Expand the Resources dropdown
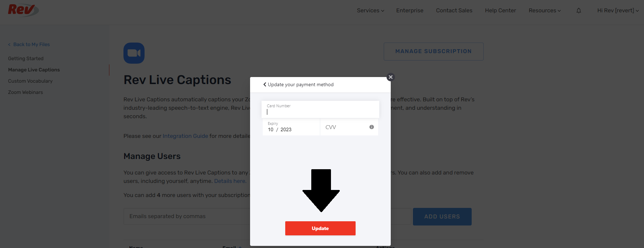Viewport: 644px width, 248px height. [545, 11]
